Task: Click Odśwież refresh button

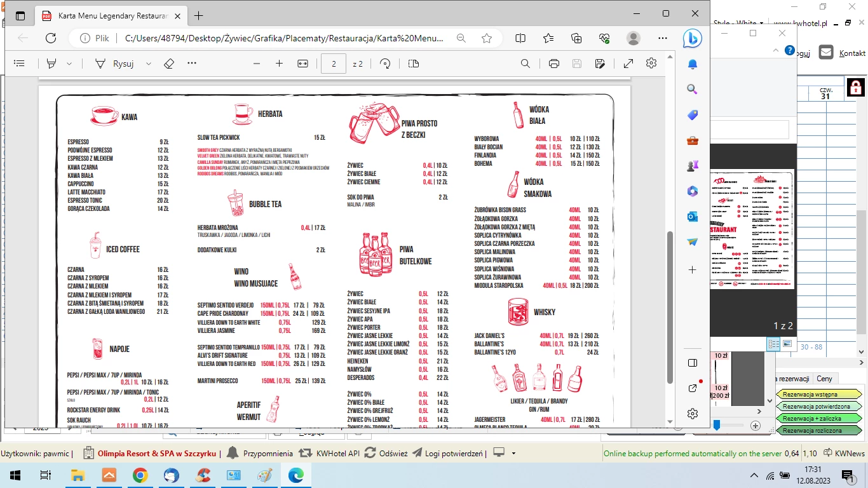Action: click(x=386, y=454)
